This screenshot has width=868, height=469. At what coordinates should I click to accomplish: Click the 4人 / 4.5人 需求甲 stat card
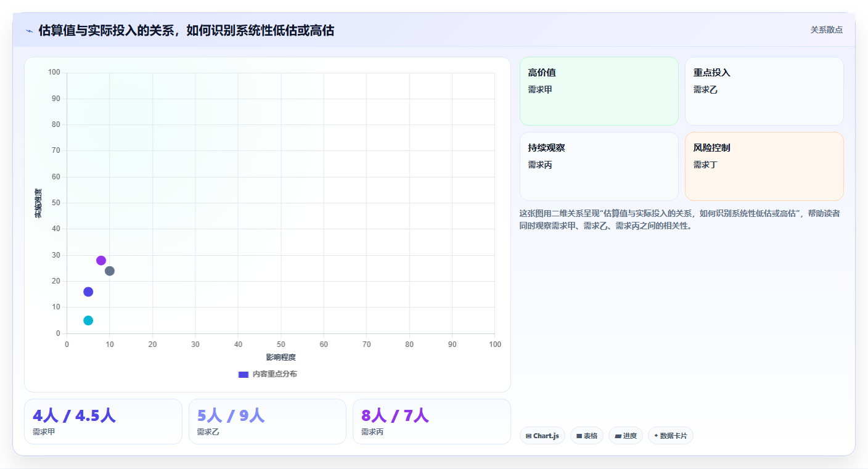[103, 422]
